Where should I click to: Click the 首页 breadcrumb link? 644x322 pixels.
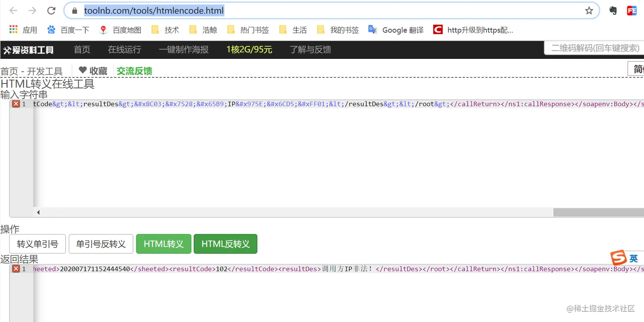(x=9, y=71)
